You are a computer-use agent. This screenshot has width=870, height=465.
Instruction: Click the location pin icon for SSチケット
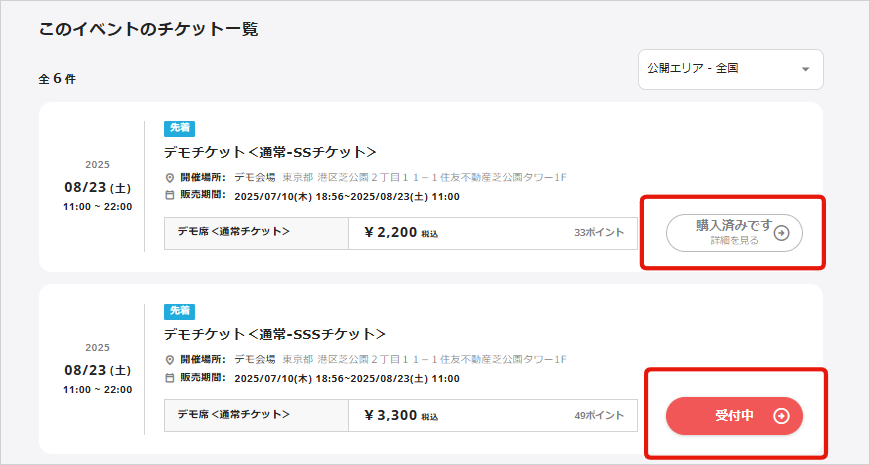pyautogui.click(x=170, y=178)
